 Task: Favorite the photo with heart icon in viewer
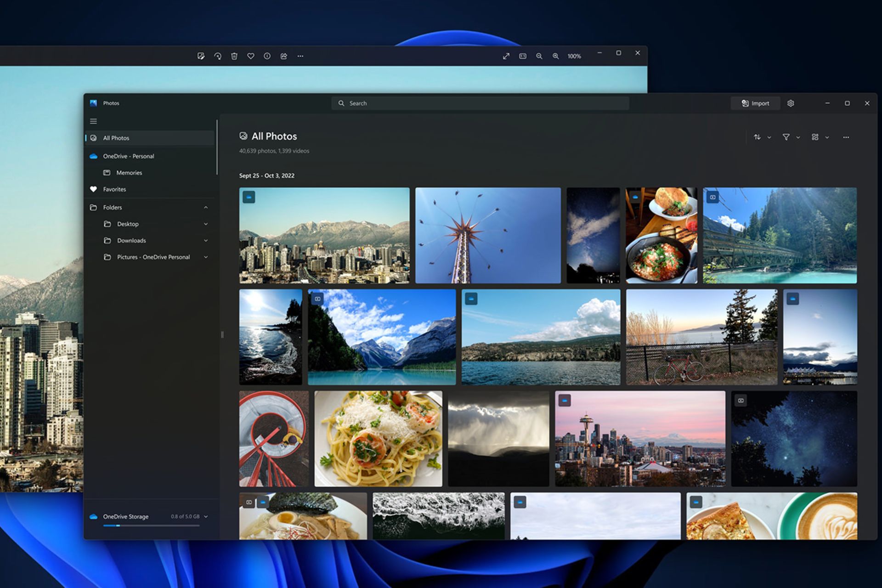[251, 56]
